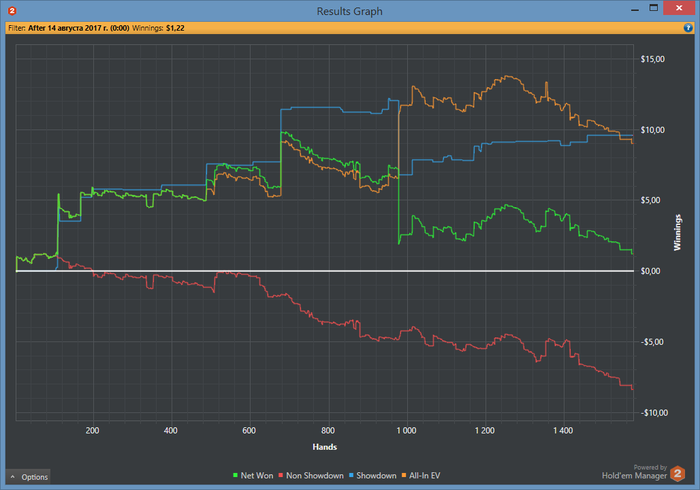Toggle the Net Won legend entry
The height and width of the screenshot is (490, 700).
click(253, 476)
